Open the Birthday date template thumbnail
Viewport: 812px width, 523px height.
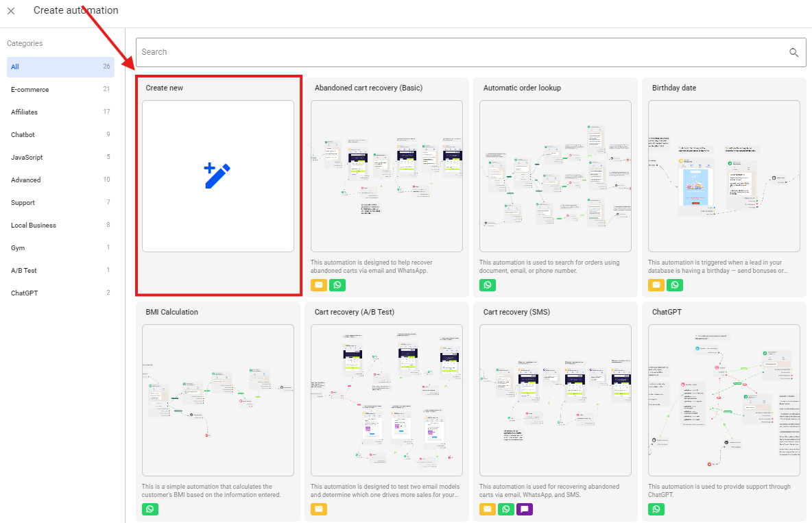tap(724, 176)
